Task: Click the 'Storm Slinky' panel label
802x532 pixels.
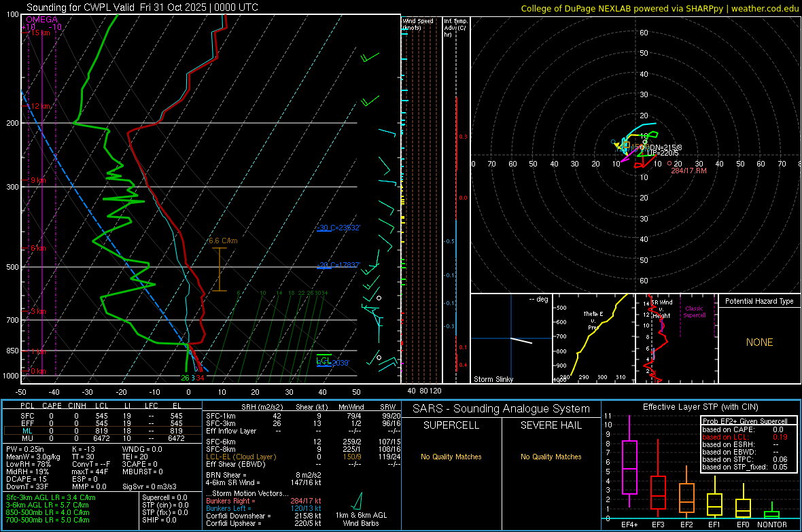Action: tap(493, 379)
